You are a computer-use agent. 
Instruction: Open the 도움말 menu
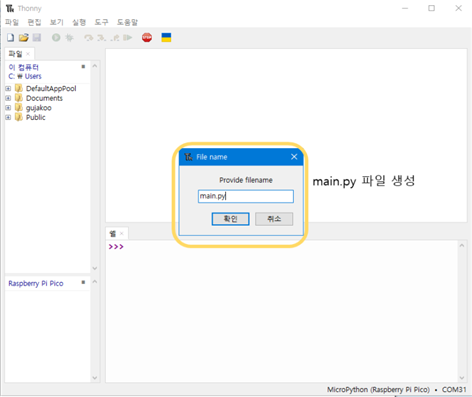[x=127, y=22]
